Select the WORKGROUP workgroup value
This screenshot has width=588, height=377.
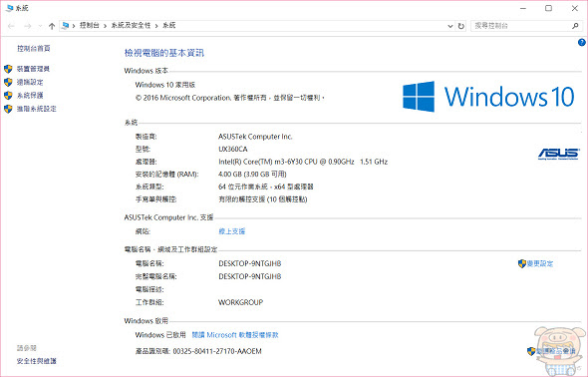[x=240, y=302]
